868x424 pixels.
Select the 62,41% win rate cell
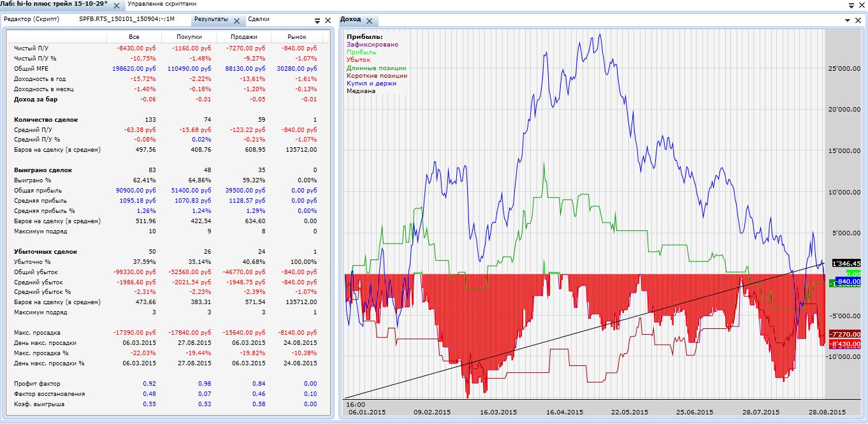coord(145,180)
